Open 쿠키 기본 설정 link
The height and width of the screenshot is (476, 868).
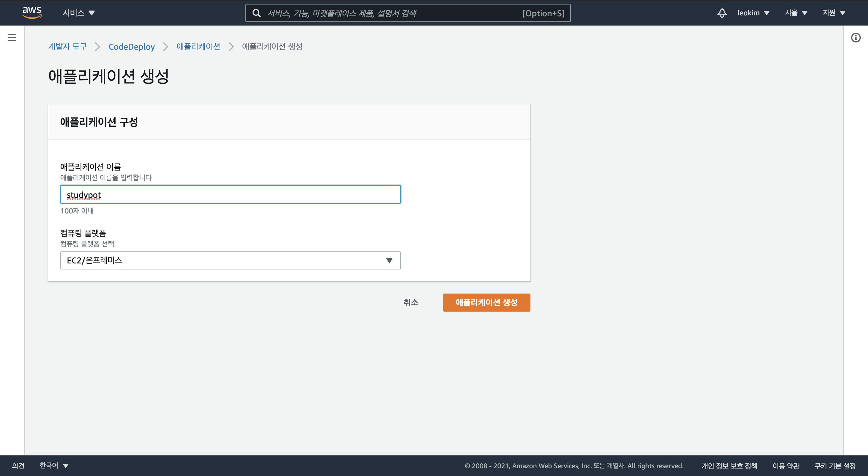835,465
